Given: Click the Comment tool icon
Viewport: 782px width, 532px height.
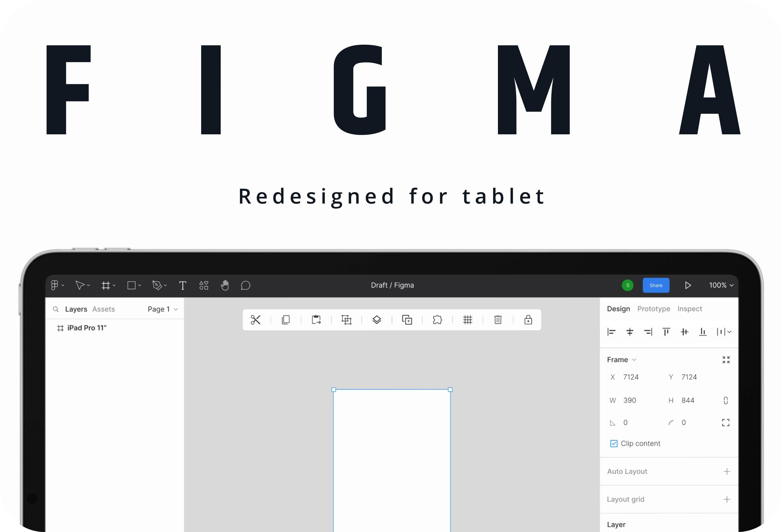Looking at the screenshot, I should click(x=246, y=286).
